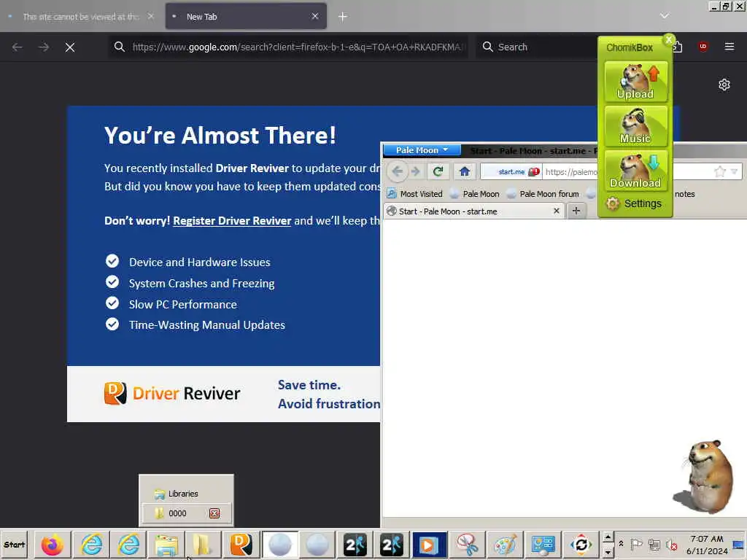Close the New Tab tab
Screen dimensions: 747x560
tap(315, 16)
